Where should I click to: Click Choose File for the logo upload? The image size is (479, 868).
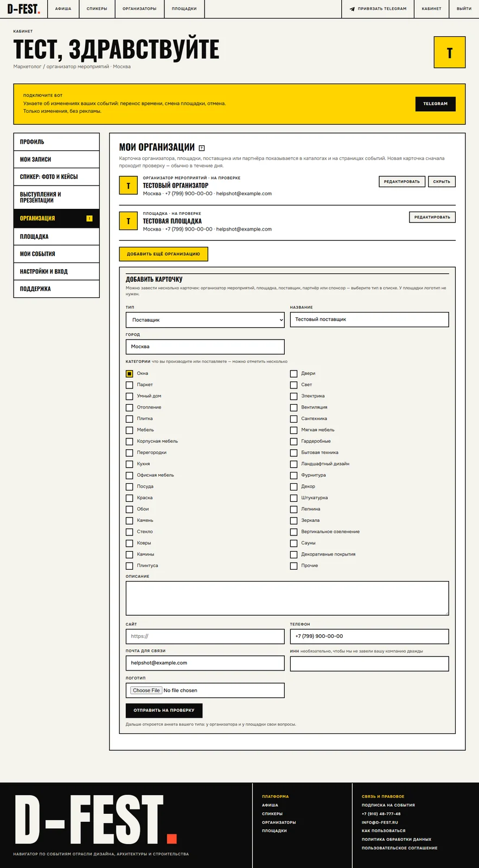(x=146, y=691)
